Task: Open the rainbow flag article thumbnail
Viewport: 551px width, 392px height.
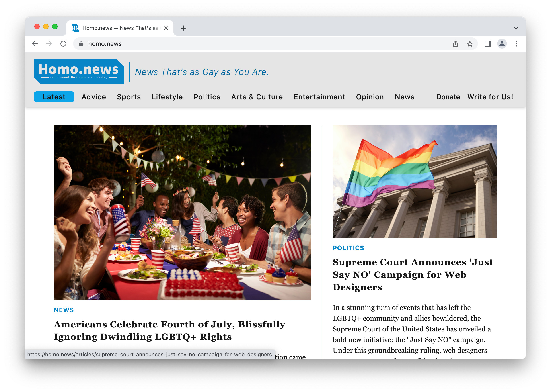Action: click(x=414, y=181)
